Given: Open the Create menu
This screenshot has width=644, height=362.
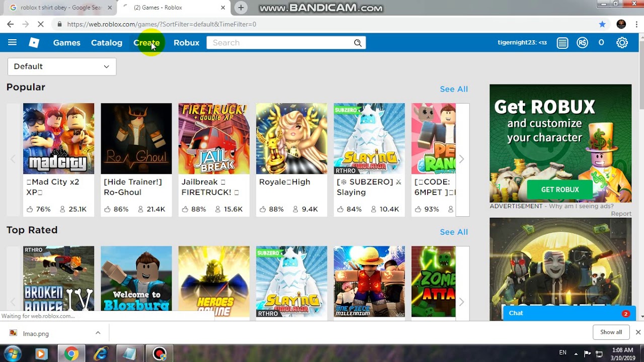Looking at the screenshot, I should (146, 43).
